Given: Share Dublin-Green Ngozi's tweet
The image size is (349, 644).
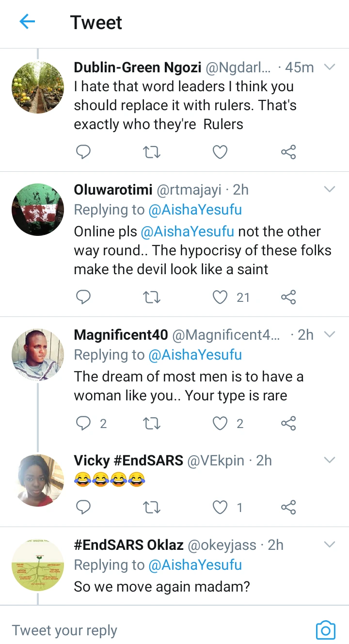Looking at the screenshot, I should click(x=288, y=152).
